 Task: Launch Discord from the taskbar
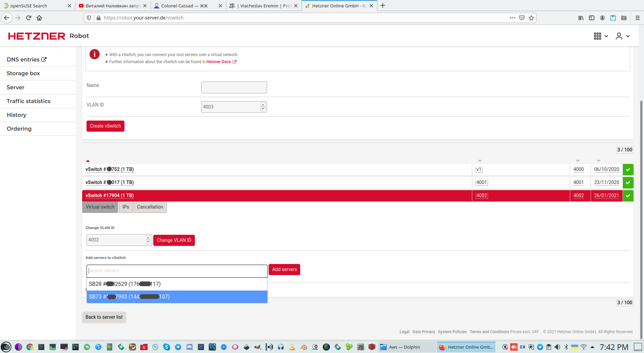click(190, 347)
